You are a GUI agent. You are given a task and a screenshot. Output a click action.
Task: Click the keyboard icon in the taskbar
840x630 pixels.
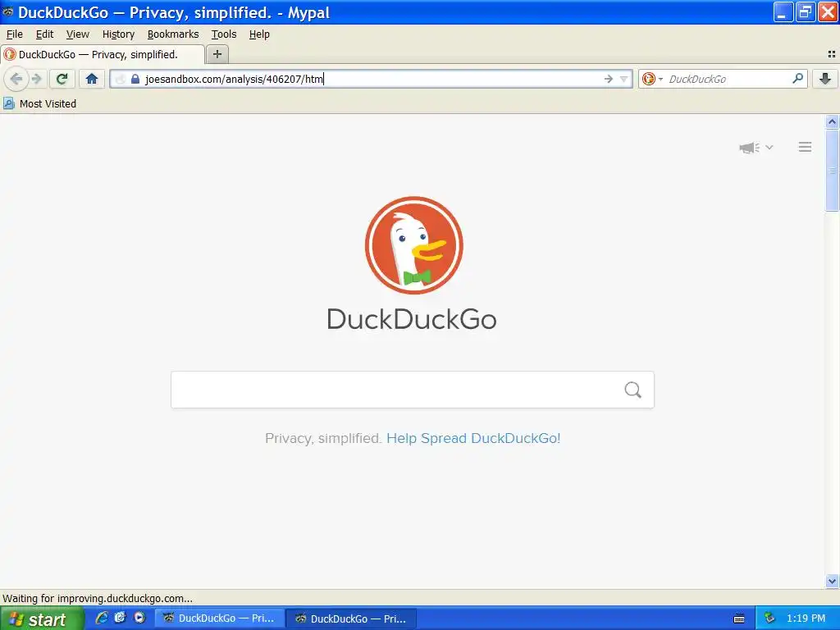739,619
